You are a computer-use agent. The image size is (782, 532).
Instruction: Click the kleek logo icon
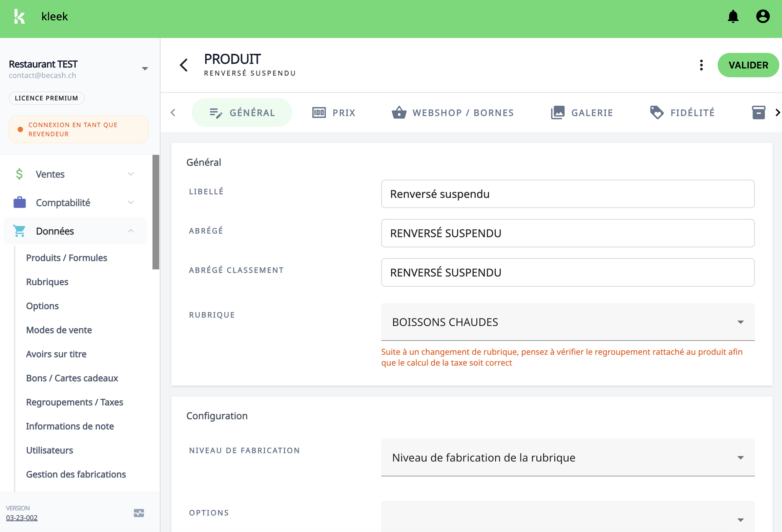pos(20,16)
